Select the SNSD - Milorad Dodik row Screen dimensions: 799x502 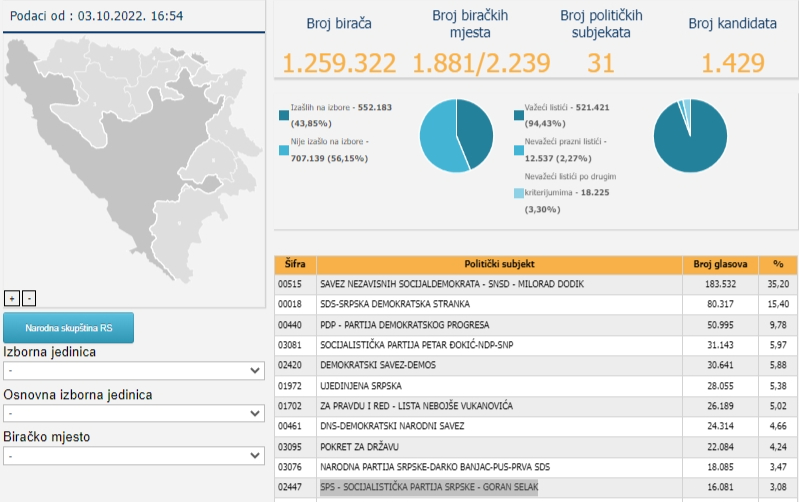tap(536, 284)
